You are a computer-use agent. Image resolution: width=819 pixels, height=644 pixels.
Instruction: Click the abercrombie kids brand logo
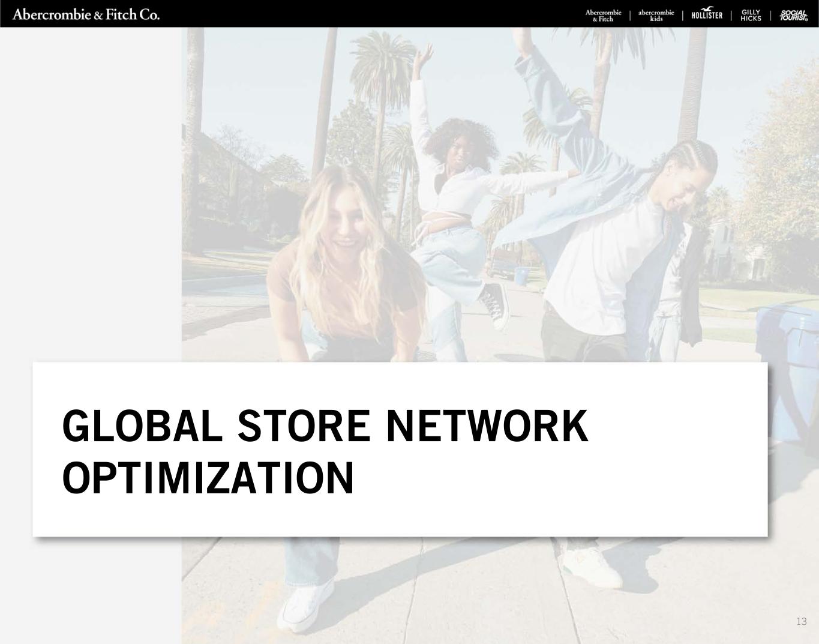(656, 16)
